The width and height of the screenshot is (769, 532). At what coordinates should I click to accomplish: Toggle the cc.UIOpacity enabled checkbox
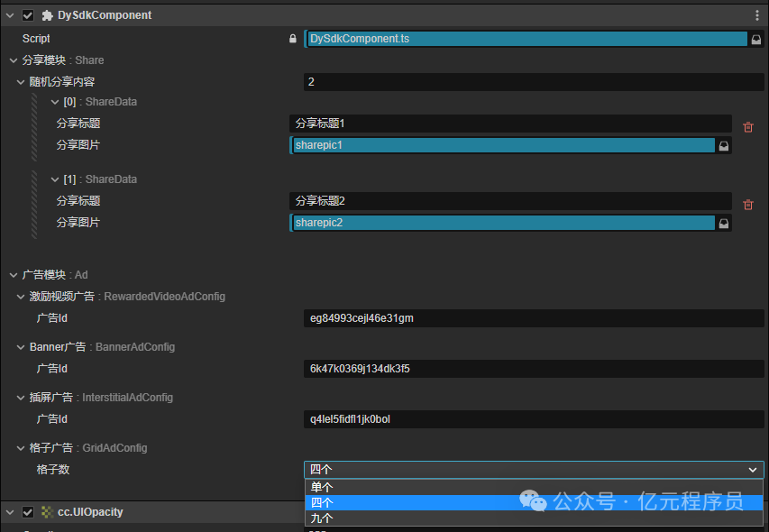point(27,512)
